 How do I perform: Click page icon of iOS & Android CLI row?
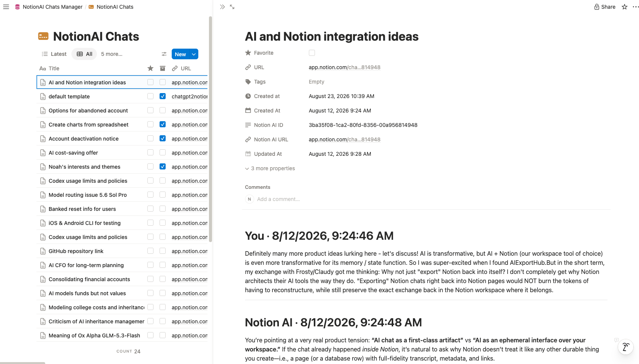(43, 223)
